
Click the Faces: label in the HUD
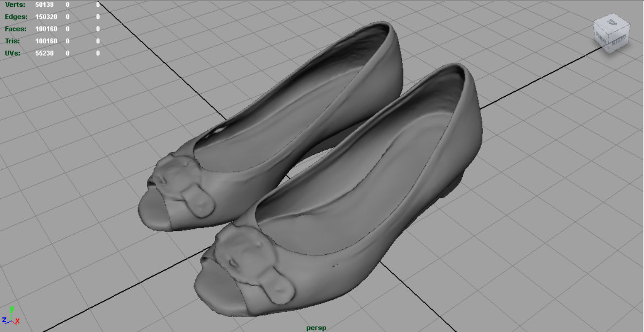tap(15, 29)
